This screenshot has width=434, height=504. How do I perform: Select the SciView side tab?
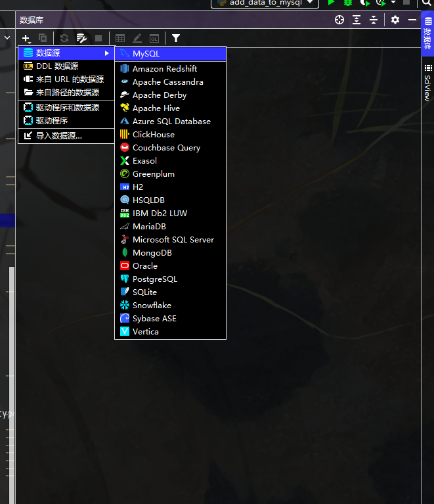coord(427,83)
